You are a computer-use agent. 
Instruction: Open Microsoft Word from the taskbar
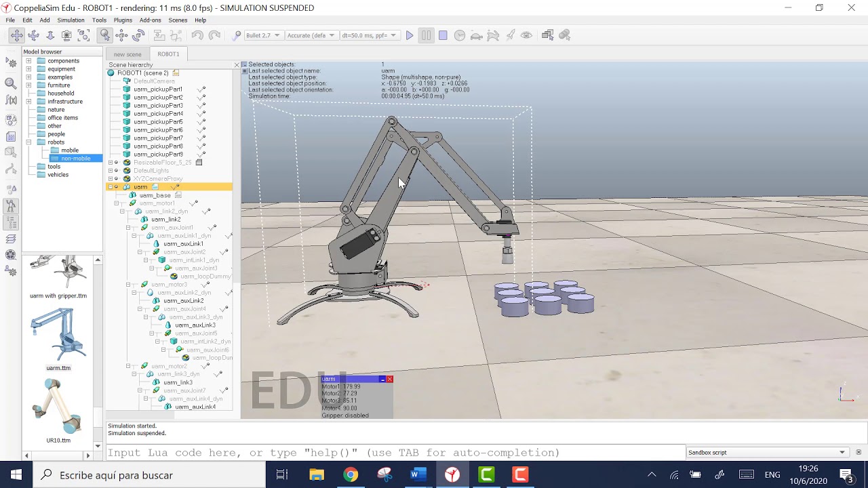click(x=418, y=475)
